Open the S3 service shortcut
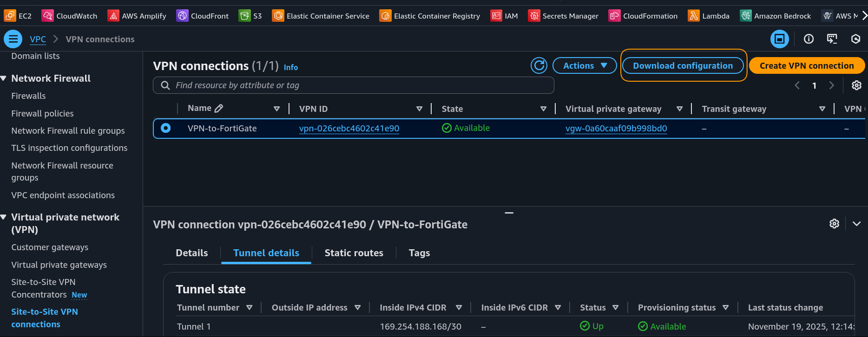This screenshot has width=868, height=337. click(x=250, y=16)
